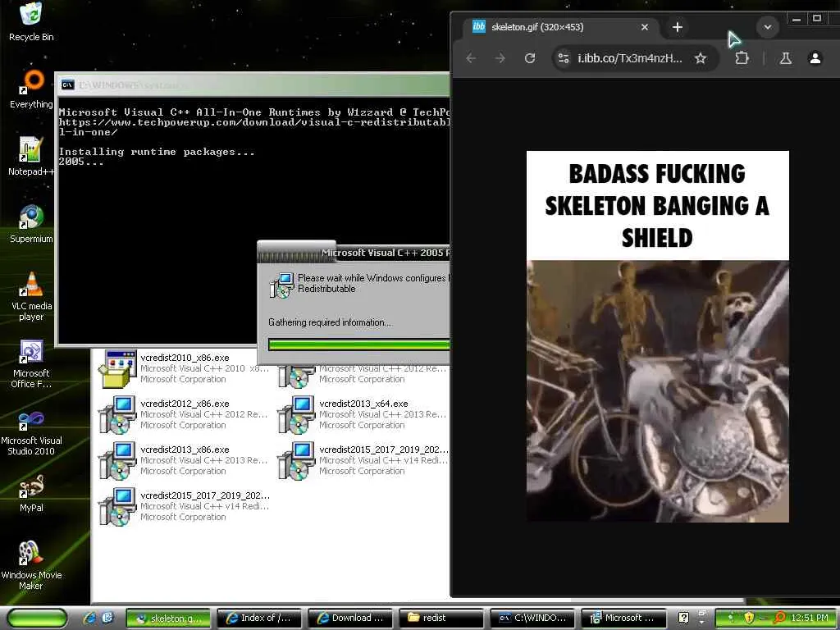Open the browser profile avatar icon
The height and width of the screenshot is (630, 840).
(x=815, y=58)
